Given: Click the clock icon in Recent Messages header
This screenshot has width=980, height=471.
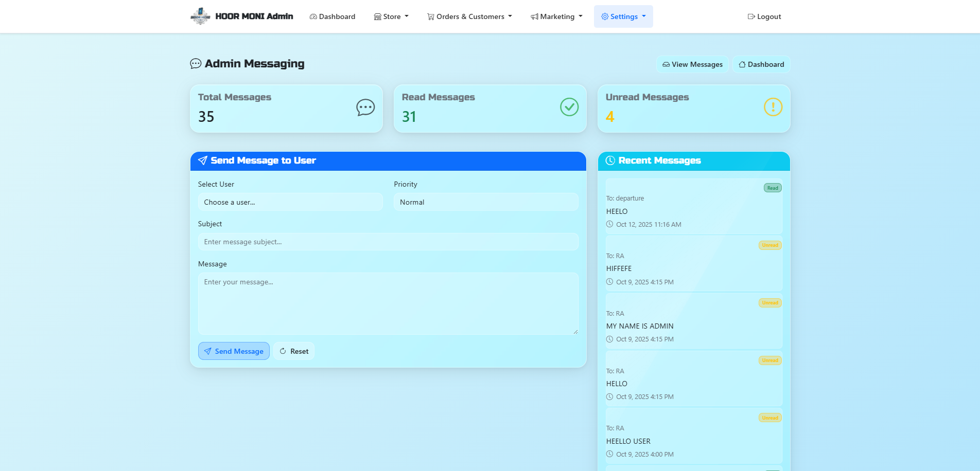Looking at the screenshot, I should point(610,160).
